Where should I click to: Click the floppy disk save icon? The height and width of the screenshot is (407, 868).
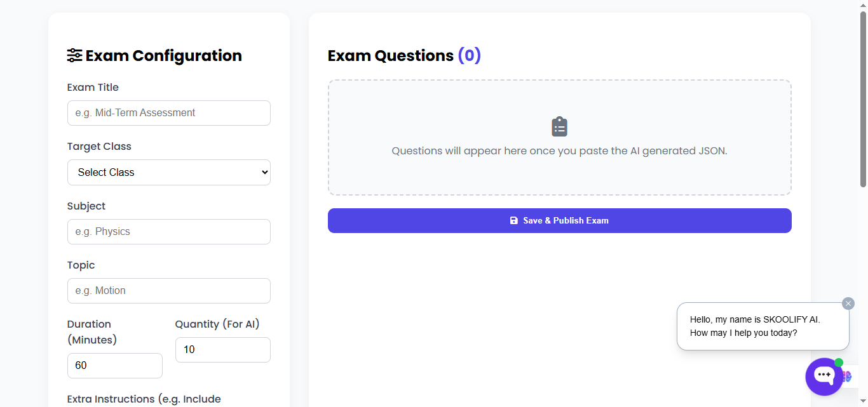(514, 220)
